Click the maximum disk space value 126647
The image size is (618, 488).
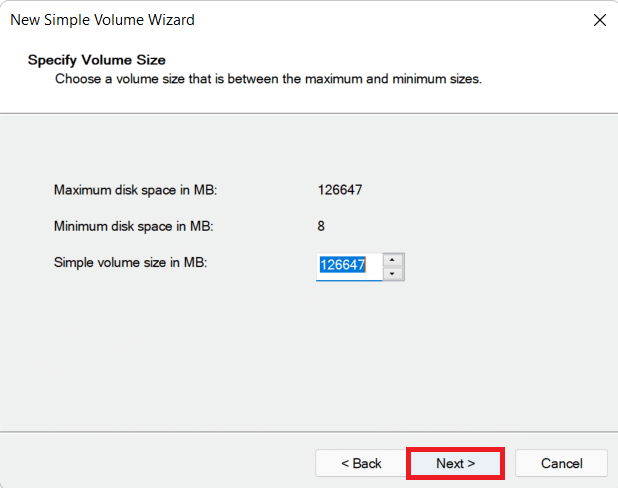pos(340,189)
